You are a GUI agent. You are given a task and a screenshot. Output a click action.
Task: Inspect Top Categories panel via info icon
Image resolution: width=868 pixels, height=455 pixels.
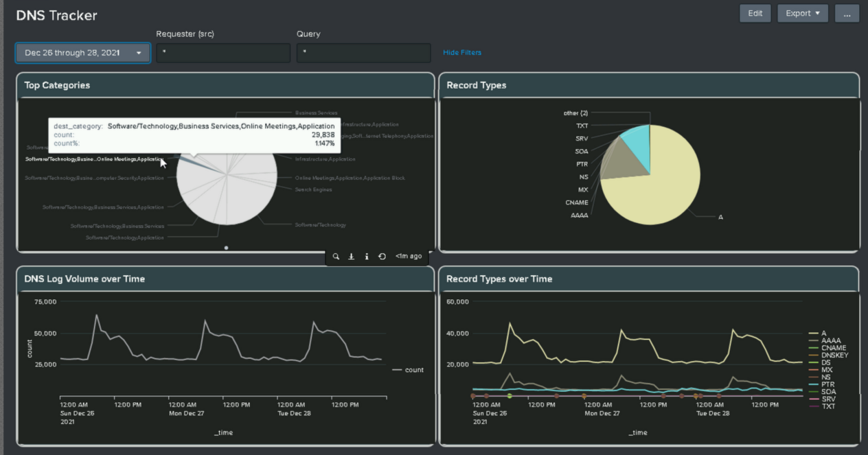point(367,257)
